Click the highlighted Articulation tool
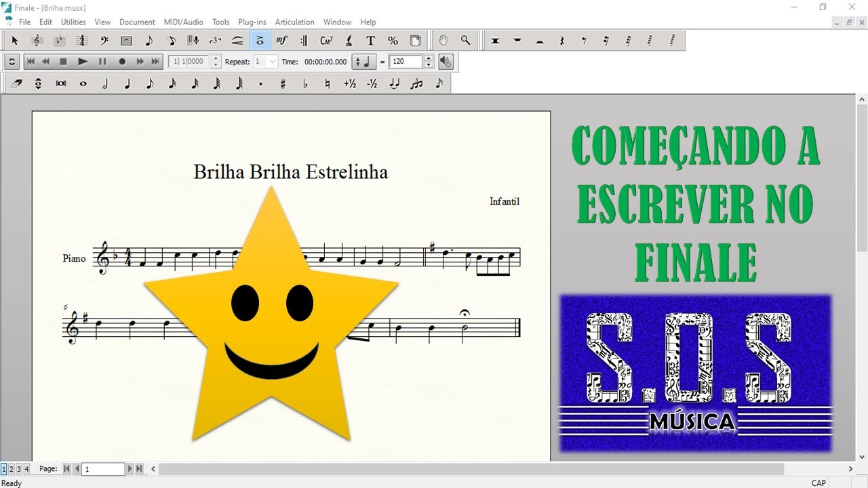This screenshot has width=868, height=488. (x=260, y=41)
